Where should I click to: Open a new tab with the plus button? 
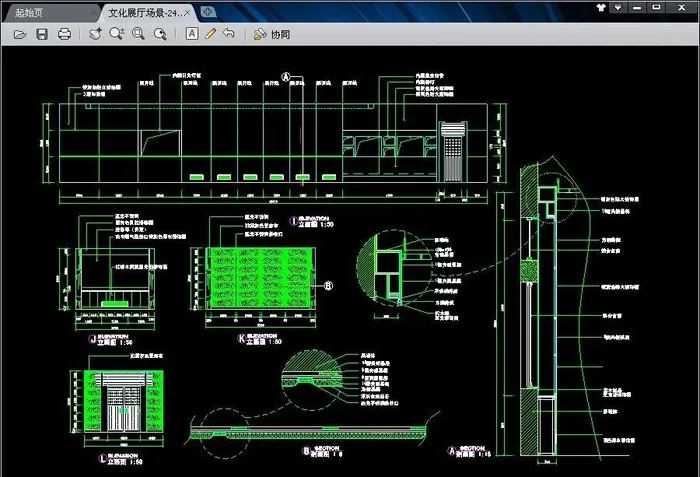207,12
